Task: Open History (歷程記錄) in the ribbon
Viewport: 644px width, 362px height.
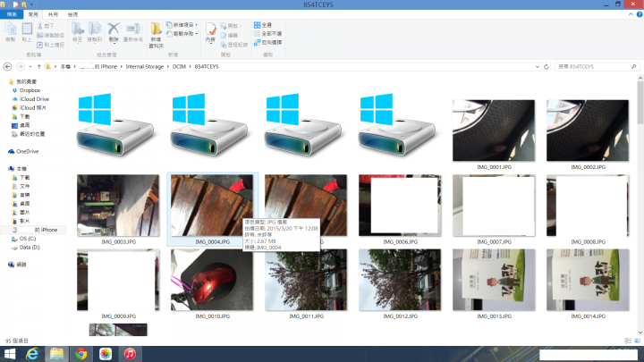Action: (234, 45)
